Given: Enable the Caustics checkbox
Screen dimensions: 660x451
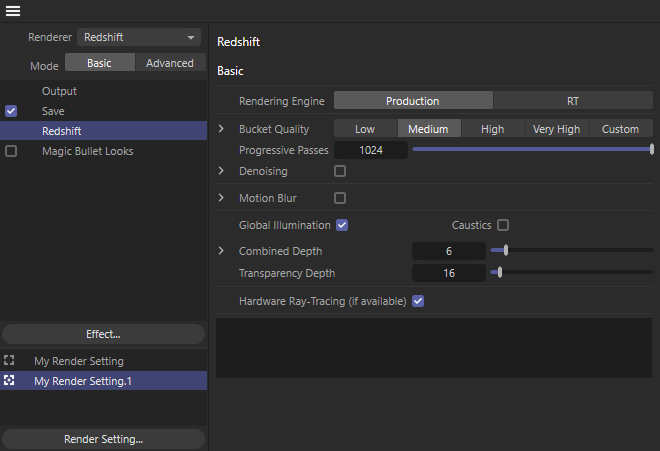Looking at the screenshot, I should tap(503, 225).
